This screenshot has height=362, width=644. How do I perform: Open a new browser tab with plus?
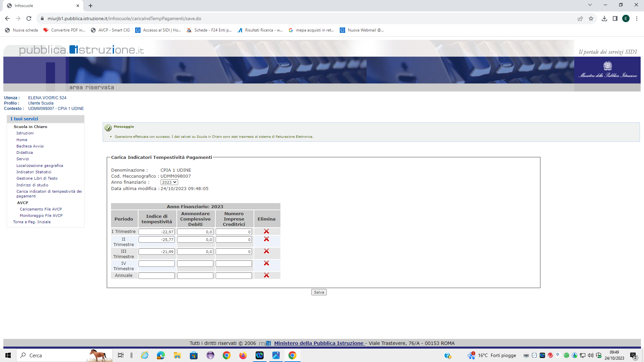(91, 6)
